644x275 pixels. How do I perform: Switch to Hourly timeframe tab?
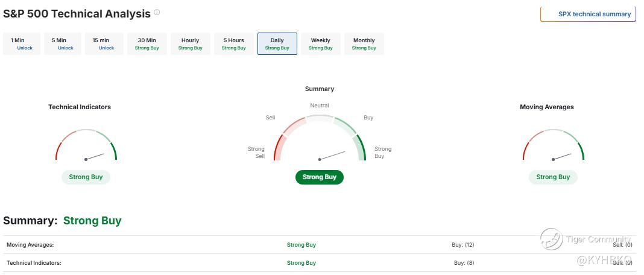point(190,43)
